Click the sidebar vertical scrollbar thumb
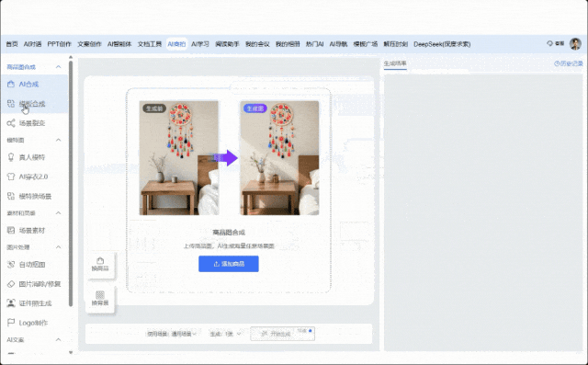The height and width of the screenshot is (365, 588). coord(71,184)
